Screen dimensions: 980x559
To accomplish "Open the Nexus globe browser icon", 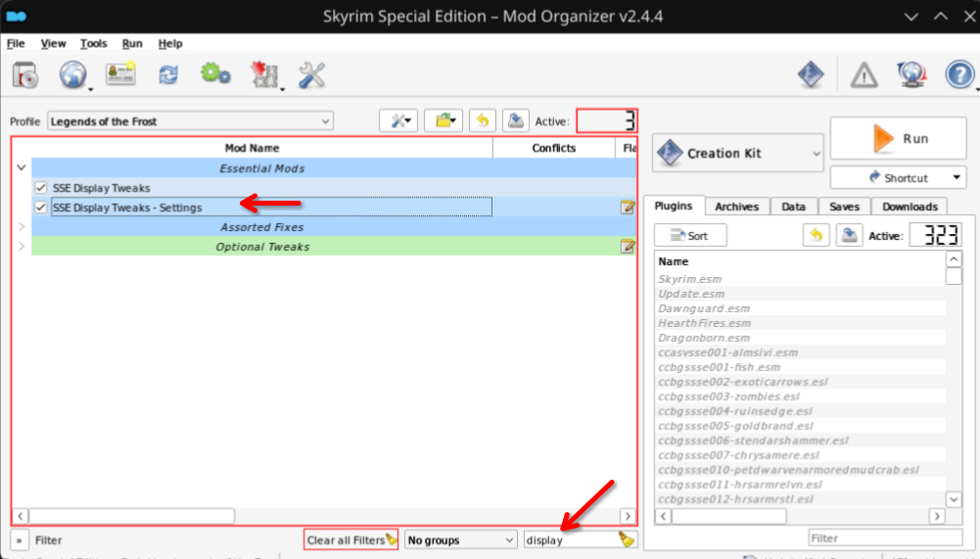I will [73, 75].
